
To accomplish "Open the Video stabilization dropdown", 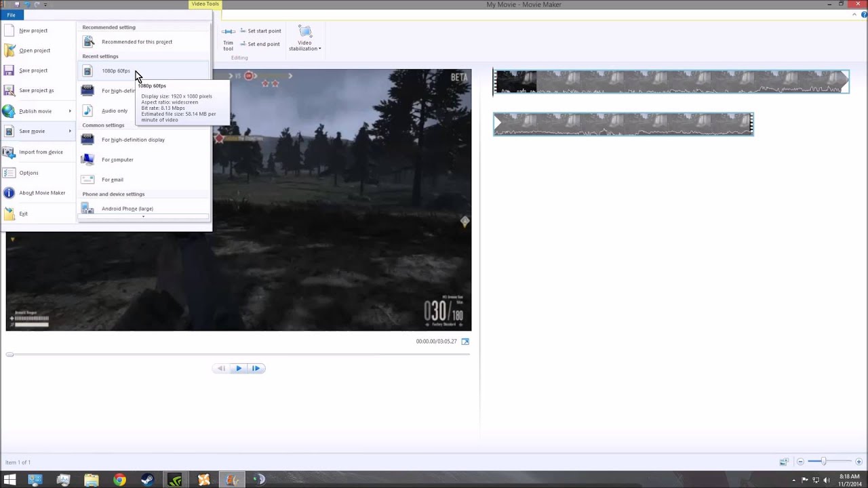I will [305, 39].
